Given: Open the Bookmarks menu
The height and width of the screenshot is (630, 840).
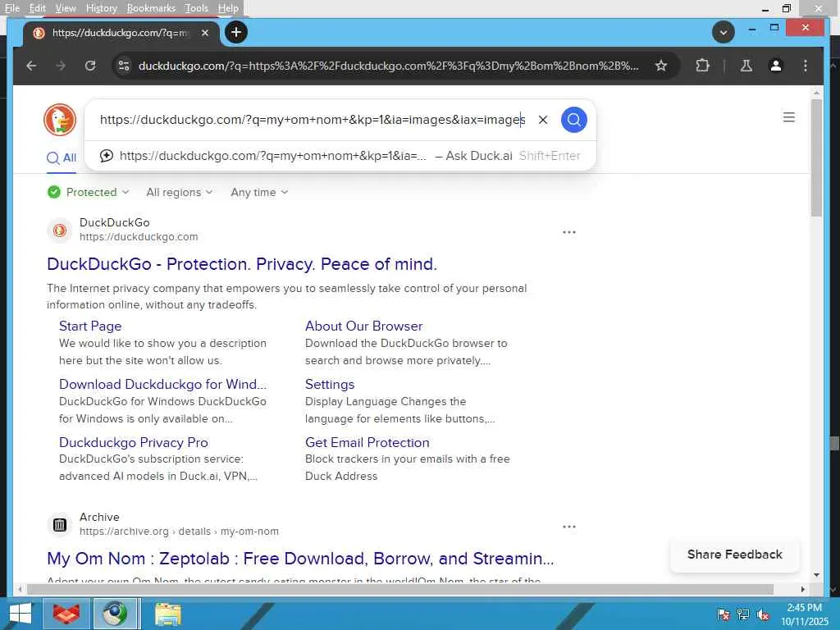Looking at the screenshot, I should [151, 8].
